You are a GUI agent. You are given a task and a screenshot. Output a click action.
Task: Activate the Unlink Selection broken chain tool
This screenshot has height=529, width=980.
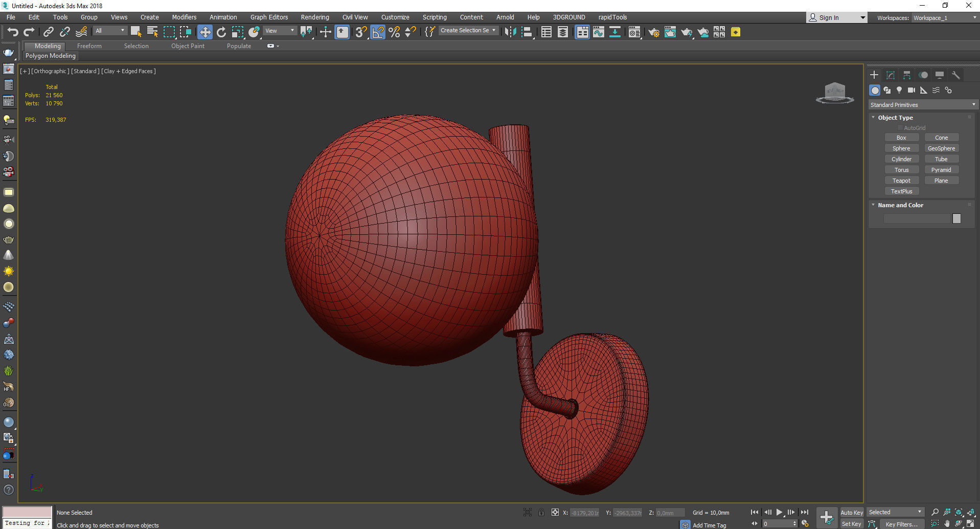[x=64, y=32]
